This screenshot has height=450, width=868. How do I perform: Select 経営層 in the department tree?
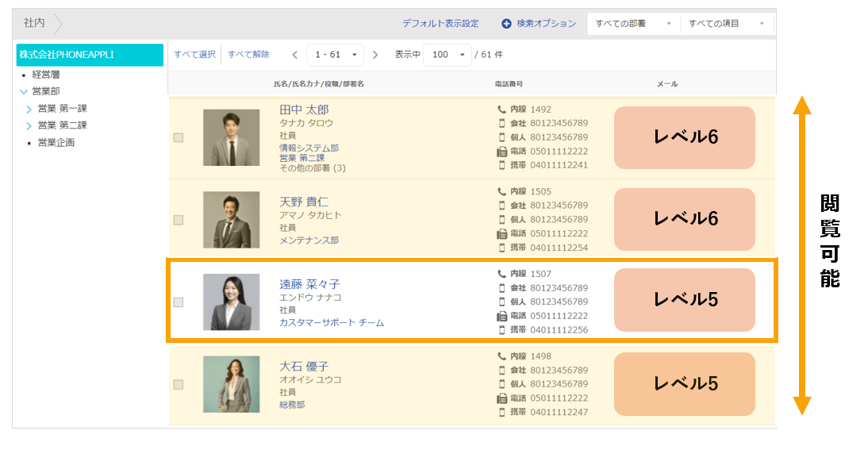[x=46, y=75]
